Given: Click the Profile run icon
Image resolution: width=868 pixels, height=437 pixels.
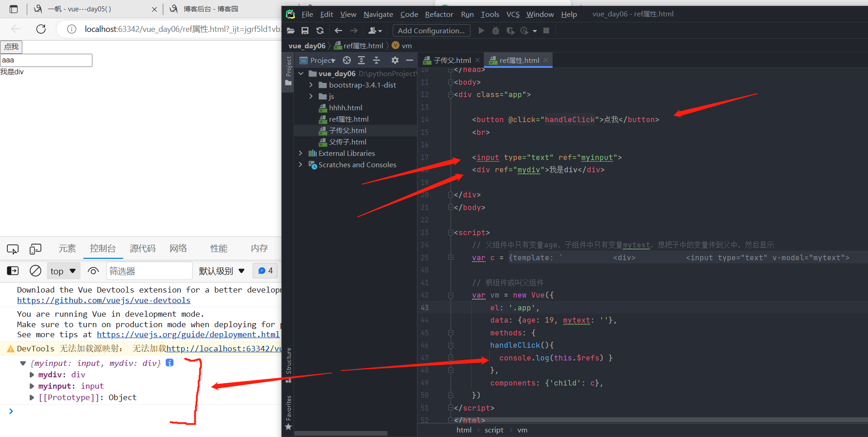Looking at the screenshot, I should 524,31.
